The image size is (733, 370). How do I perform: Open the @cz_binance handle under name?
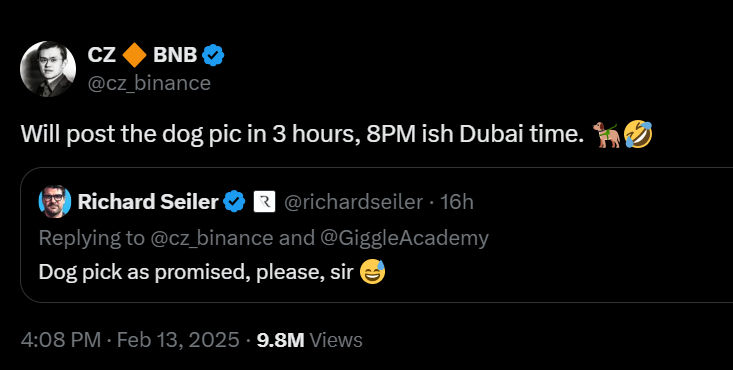149,83
